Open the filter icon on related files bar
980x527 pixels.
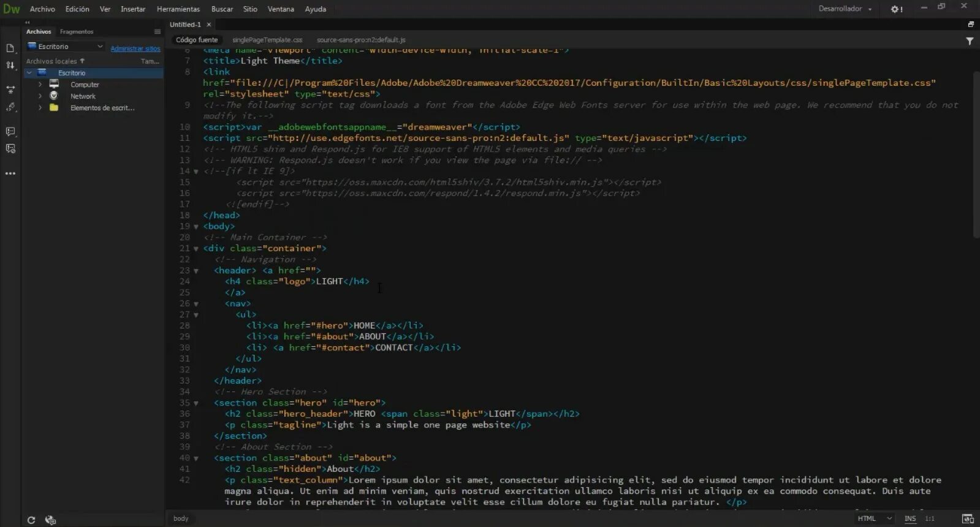coord(970,41)
